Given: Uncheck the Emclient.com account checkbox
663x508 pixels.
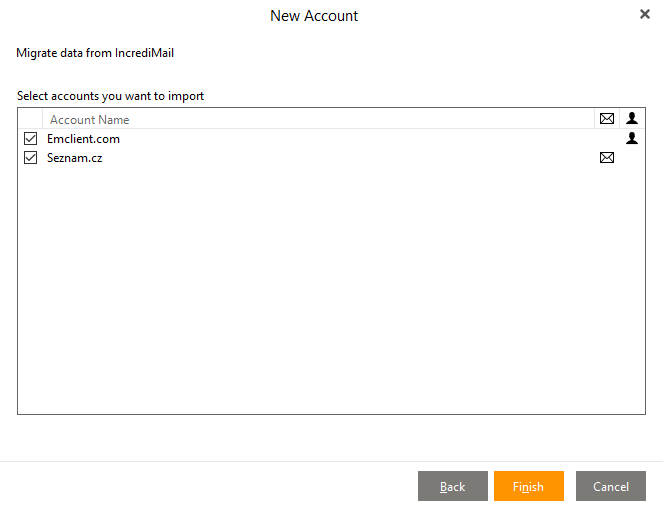Looking at the screenshot, I should [x=31, y=139].
